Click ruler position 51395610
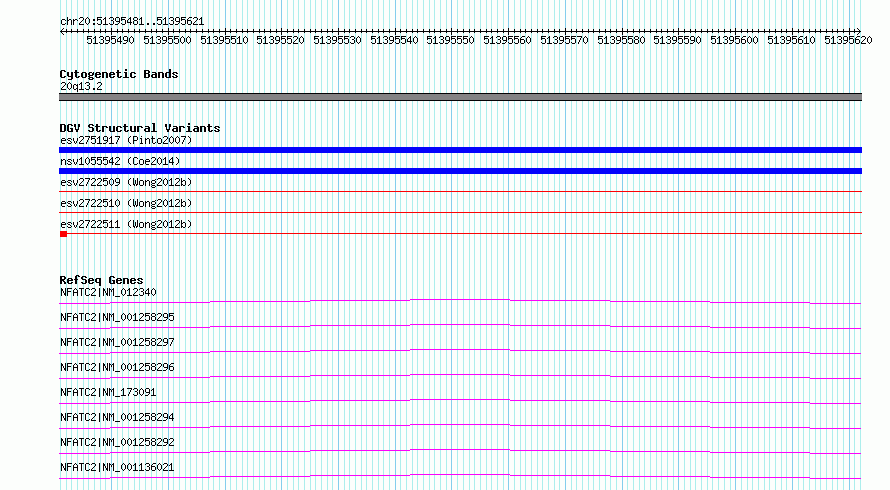Screen dimensions: 890x490 coord(791,40)
